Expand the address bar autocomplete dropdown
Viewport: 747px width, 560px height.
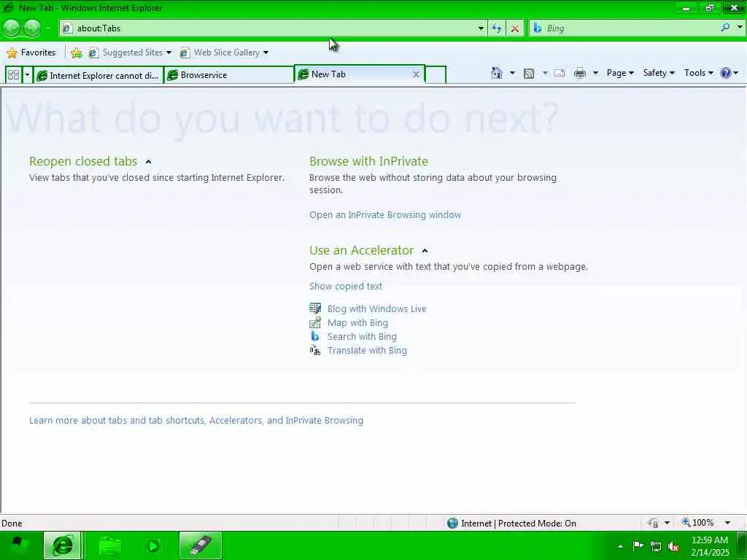pyautogui.click(x=481, y=28)
